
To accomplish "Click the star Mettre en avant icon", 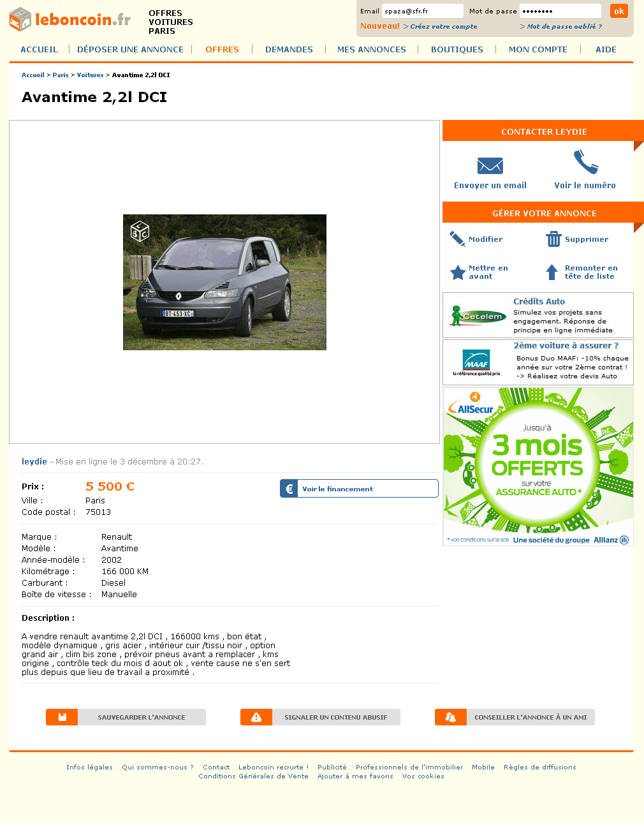I will (x=458, y=272).
